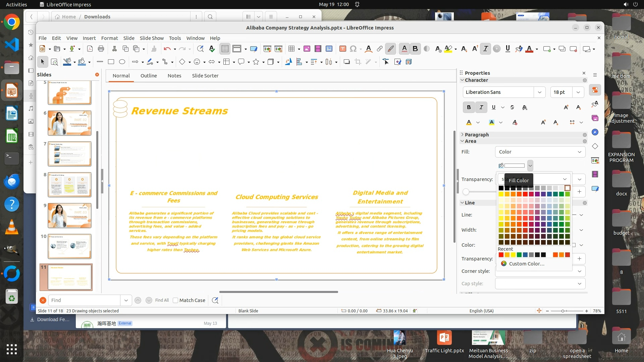Toggle Bold in Properties sidebar
Viewport: 644px width, 362px height.
(x=469, y=107)
